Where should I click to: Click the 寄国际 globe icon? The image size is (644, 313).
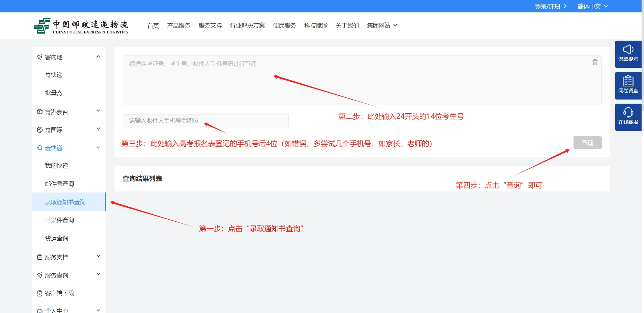pyautogui.click(x=40, y=130)
